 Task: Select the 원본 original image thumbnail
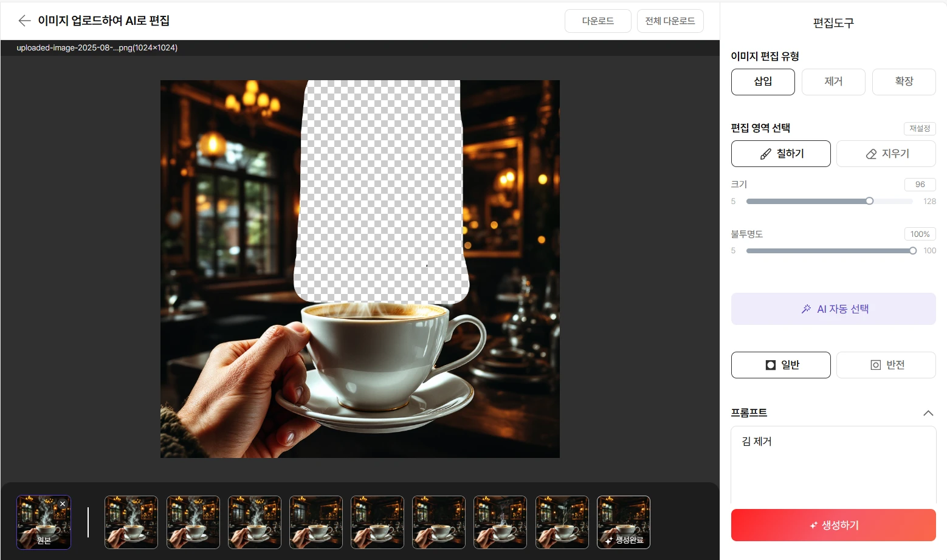[x=44, y=524]
